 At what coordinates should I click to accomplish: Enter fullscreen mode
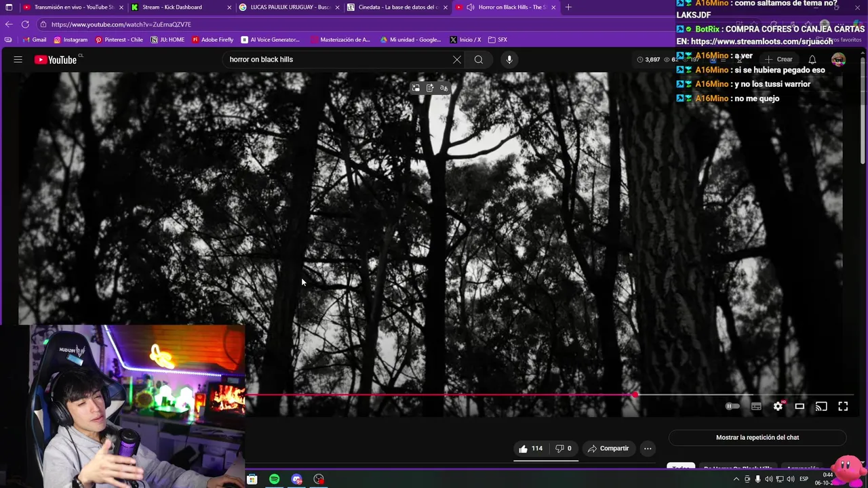coord(843,407)
